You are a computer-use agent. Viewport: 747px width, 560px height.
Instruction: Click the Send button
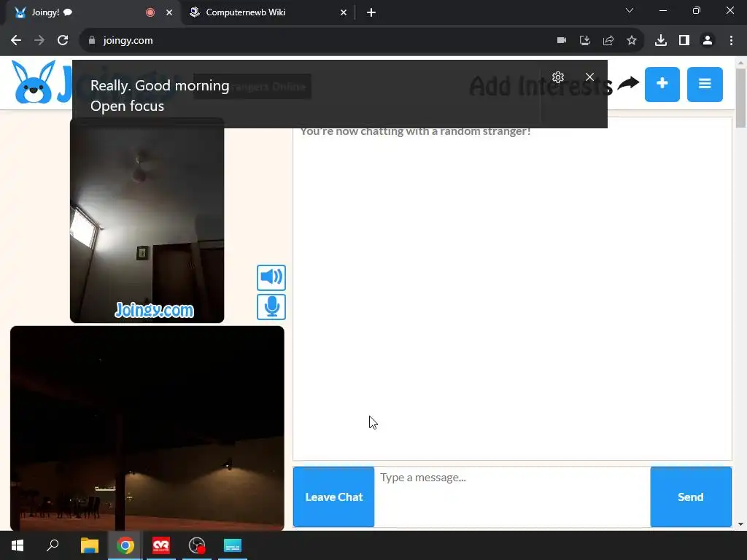(691, 497)
